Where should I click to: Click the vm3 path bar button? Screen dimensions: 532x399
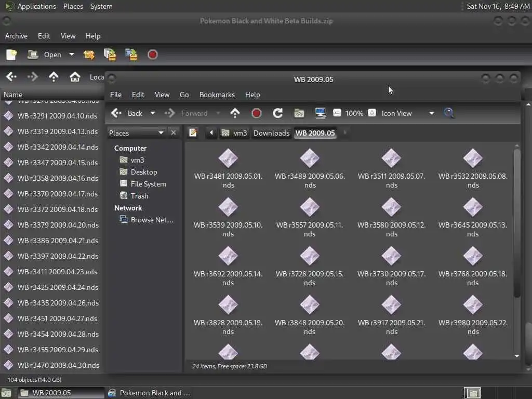click(x=234, y=133)
